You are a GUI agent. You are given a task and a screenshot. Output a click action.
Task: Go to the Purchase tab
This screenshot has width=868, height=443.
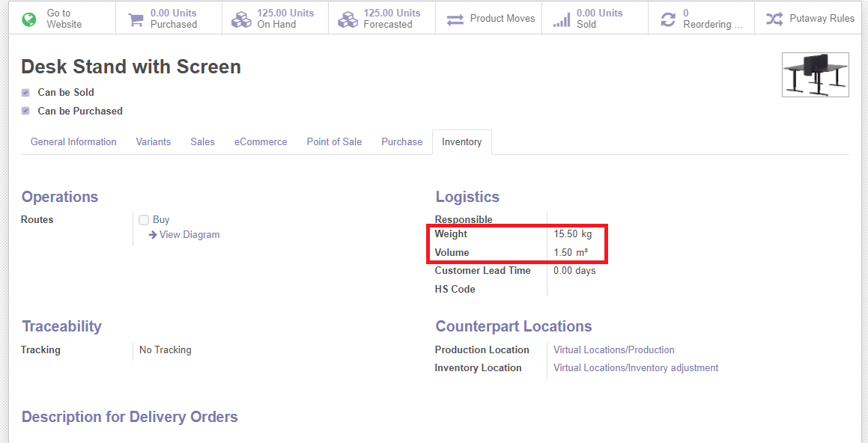point(401,141)
